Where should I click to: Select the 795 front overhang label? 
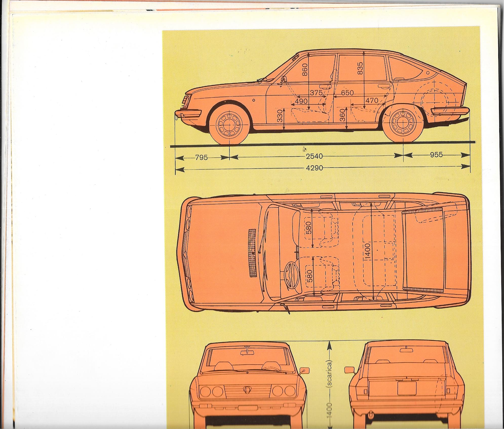(202, 158)
